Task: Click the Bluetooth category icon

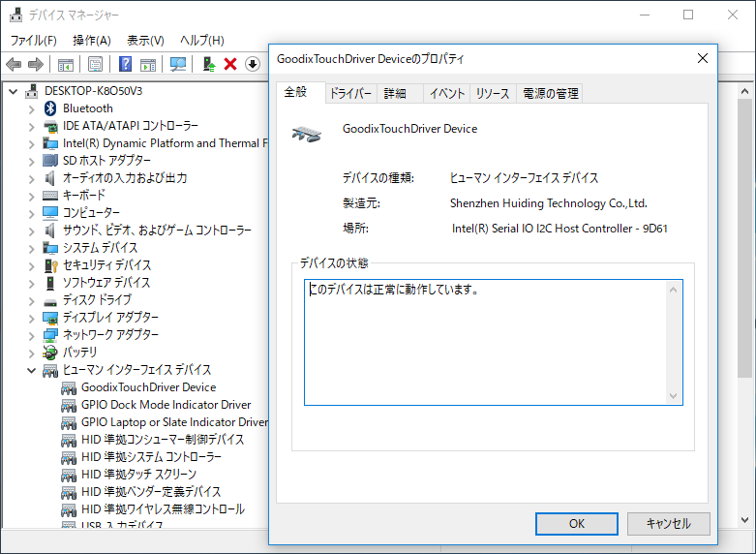Action: (50, 108)
